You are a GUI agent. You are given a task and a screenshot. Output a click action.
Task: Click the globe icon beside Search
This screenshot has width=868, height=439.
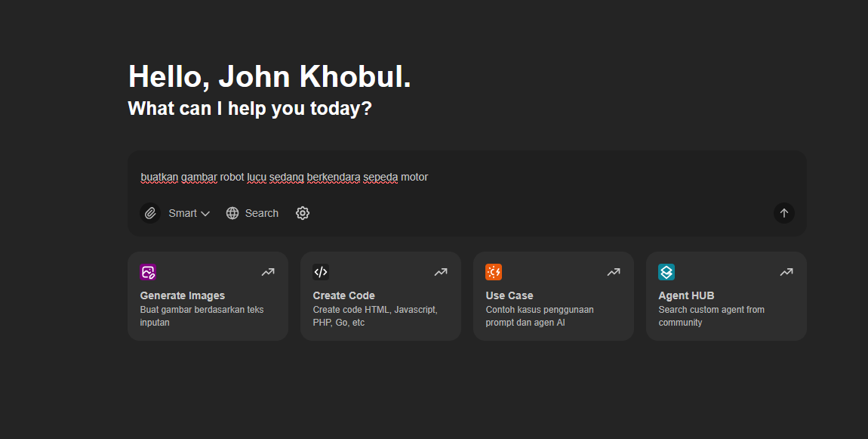pyautogui.click(x=232, y=213)
